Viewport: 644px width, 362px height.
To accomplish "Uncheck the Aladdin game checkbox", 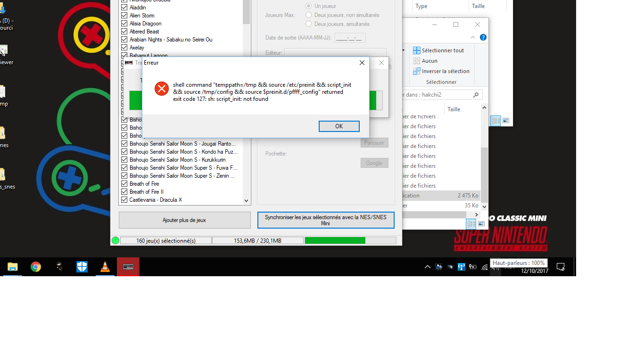I will [124, 8].
